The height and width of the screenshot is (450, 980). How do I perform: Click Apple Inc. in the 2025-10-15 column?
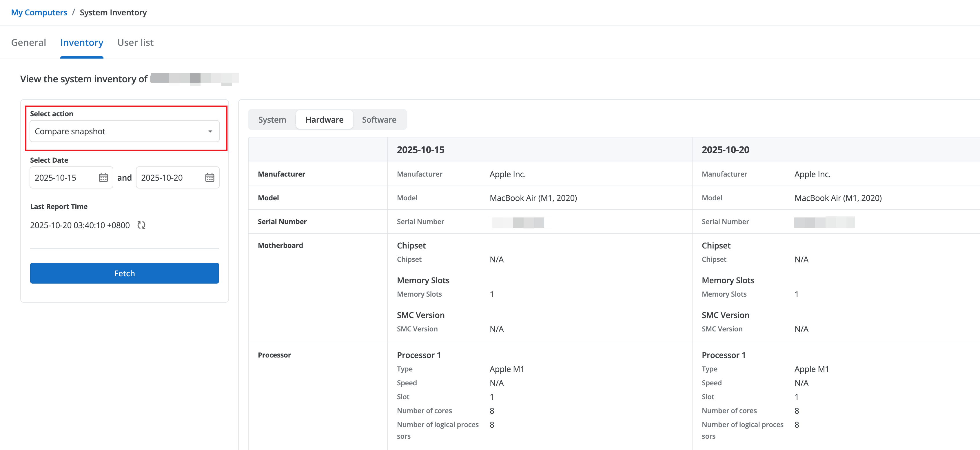click(x=507, y=174)
